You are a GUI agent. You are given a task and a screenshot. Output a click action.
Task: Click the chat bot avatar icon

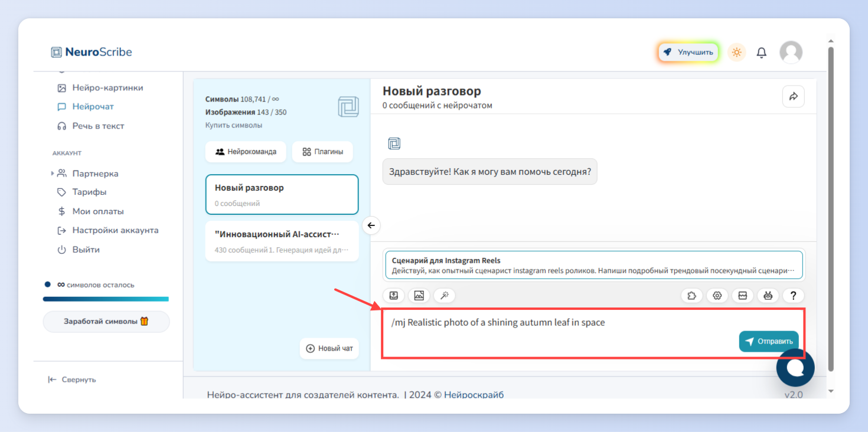(x=394, y=143)
